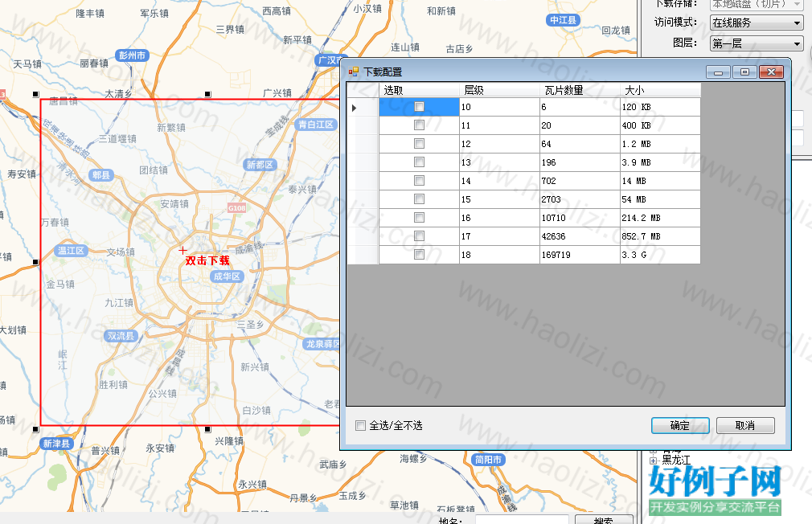Click the 取消 button

point(745,426)
